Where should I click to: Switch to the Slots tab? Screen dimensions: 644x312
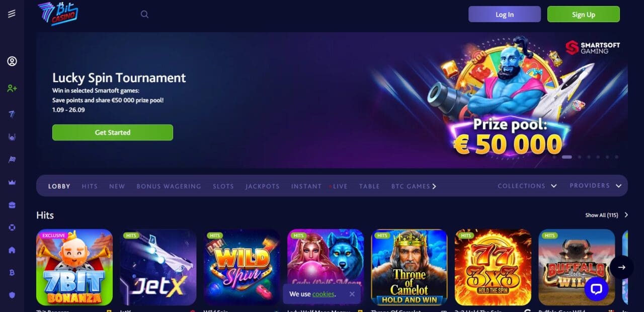[x=223, y=186]
